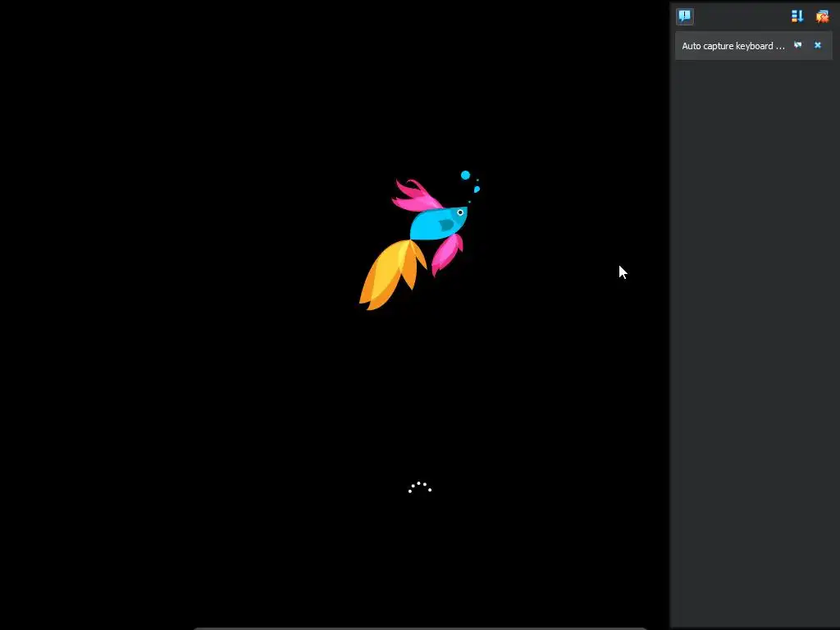Toggle the notification center speech-bubble icon
This screenshot has width=840, height=630.
coord(684,16)
